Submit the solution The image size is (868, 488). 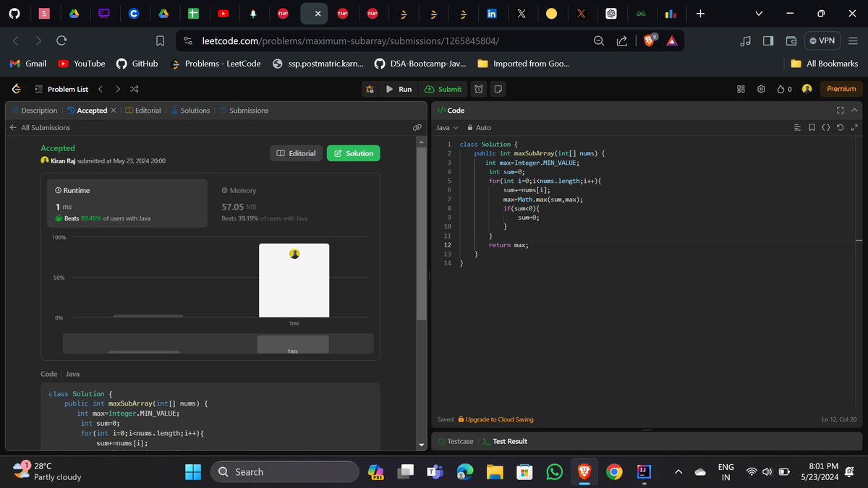click(443, 89)
